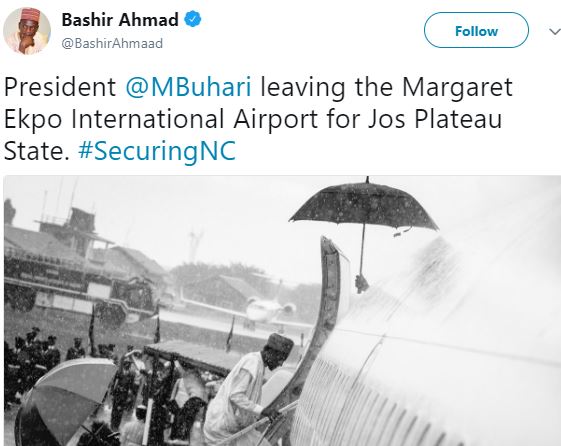
Task: Click the blue verified badge
Action: [x=192, y=19]
